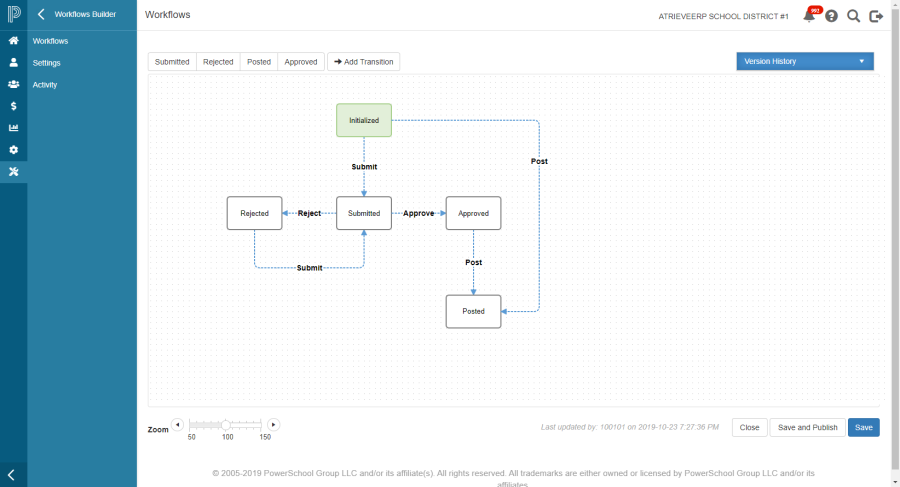
Task: Open notifications bell icon
Action: (x=809, y=16)
